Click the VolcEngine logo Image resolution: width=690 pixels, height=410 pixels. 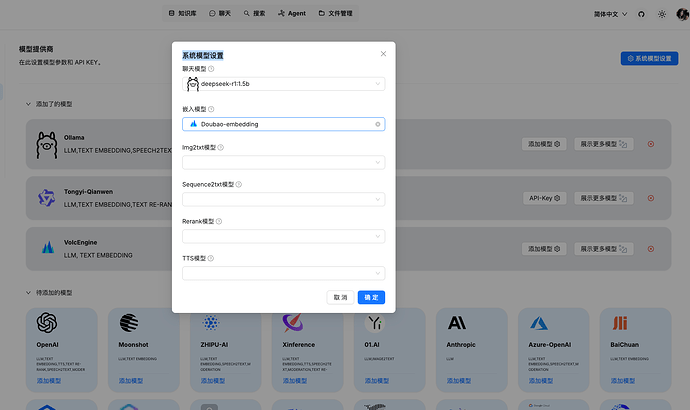(x=48, y=247)
